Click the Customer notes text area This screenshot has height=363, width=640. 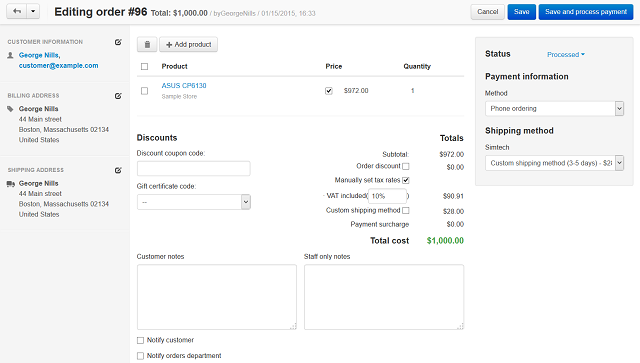pos(217,297)
